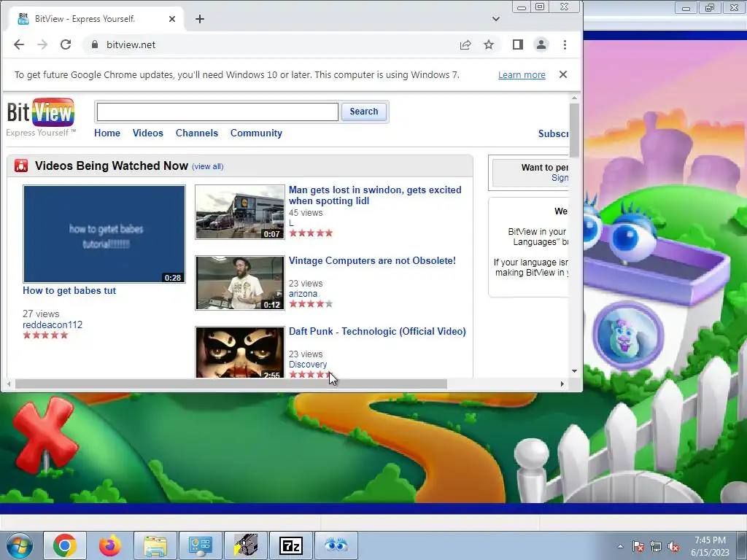Open the Chrome profile avatar
This screenshot has height=560, width=747.
[541, 44]
